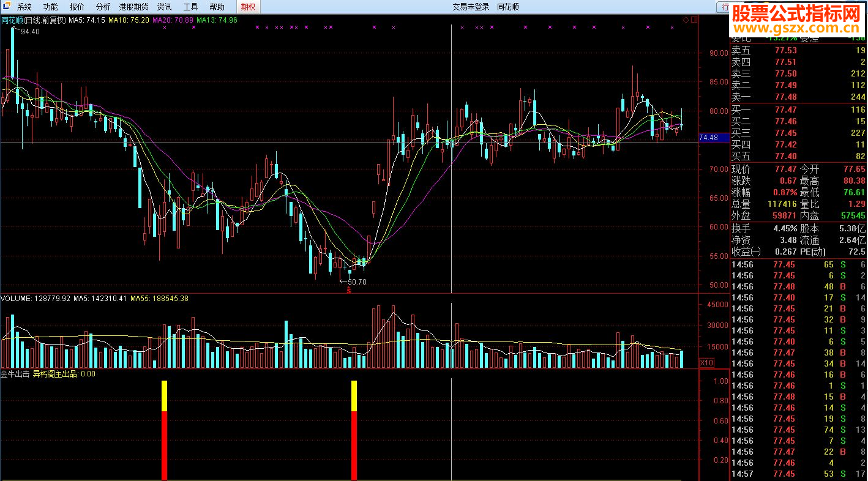Select the 买五 77.40 order book row
This screenshot has height=481, width=868.
point(799,156)
